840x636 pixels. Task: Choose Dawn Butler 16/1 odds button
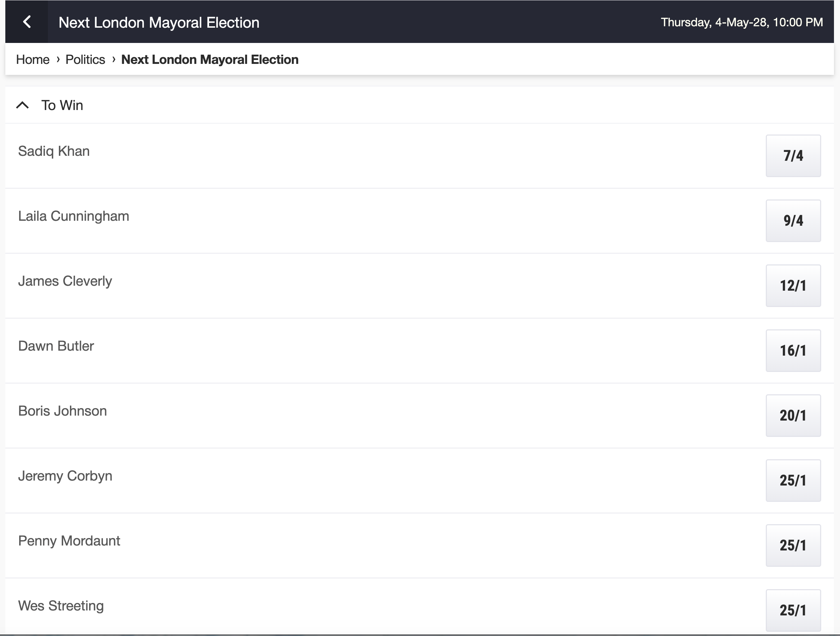pos(793,350)
